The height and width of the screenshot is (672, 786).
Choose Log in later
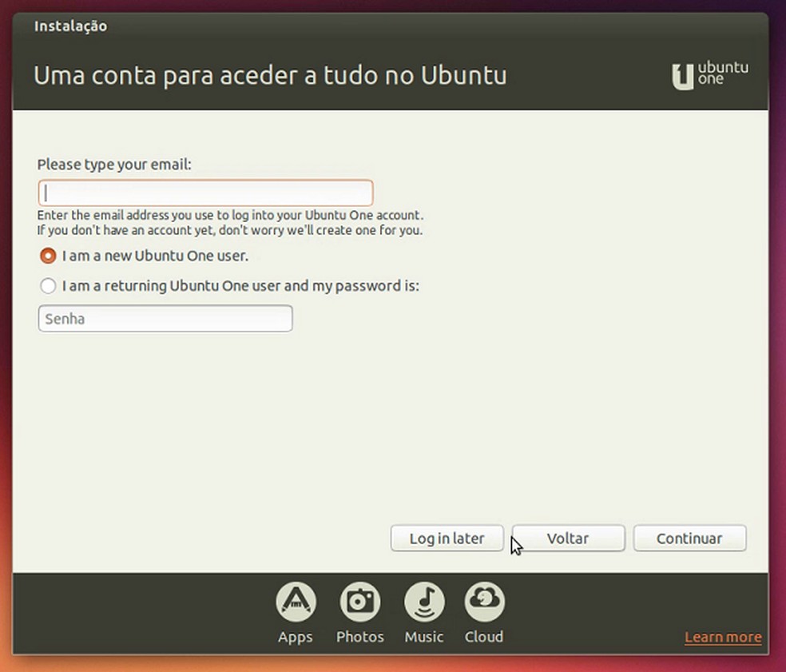coord(447,538)
